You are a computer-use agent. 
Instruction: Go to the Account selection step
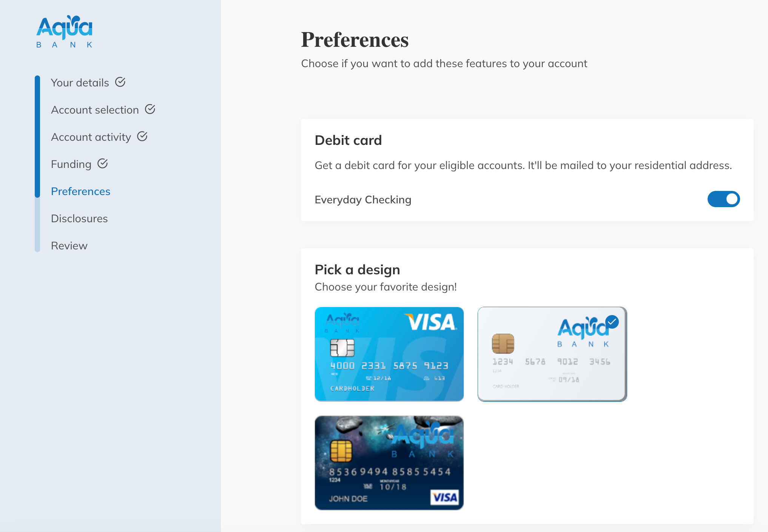pyautogui.click(x=95, y=110)
